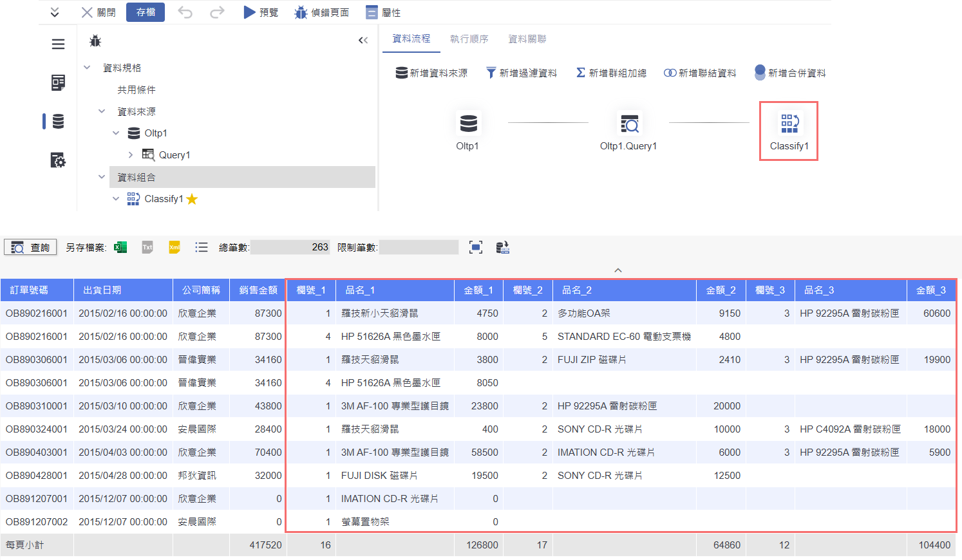Screen dimensions: 962x560
Task: Click the 存檔 save button
Action: 146,12
